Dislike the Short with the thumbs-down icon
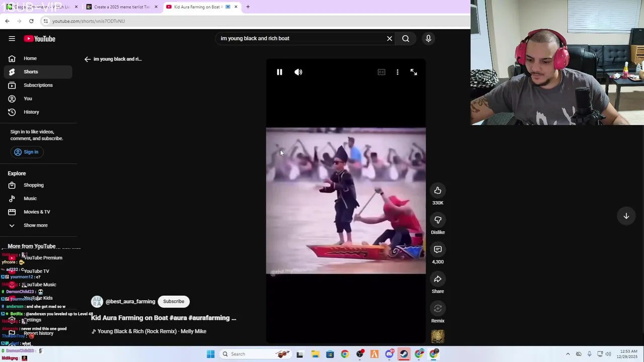The width and height of the screenshot is (644, 362). [438, 220]
